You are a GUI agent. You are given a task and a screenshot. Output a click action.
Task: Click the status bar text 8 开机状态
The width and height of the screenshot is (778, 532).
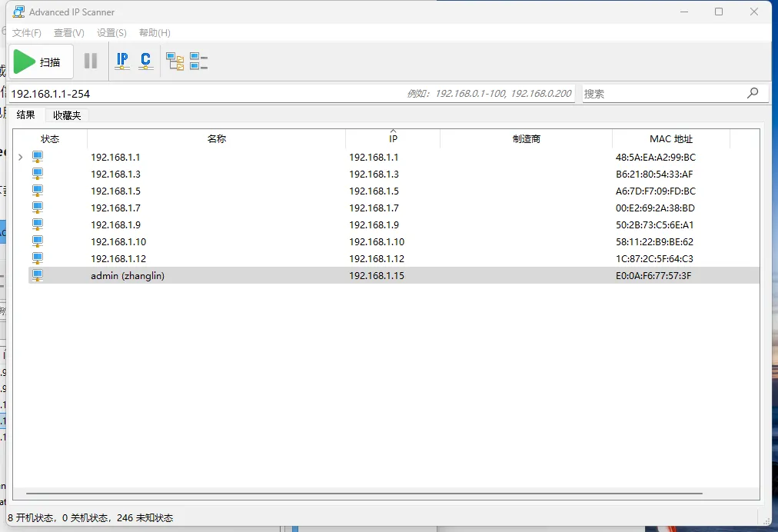(x=31, y=518)
